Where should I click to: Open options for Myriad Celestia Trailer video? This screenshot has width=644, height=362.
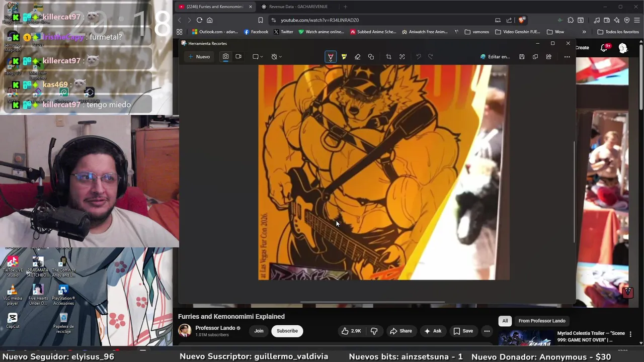(630, 334)
